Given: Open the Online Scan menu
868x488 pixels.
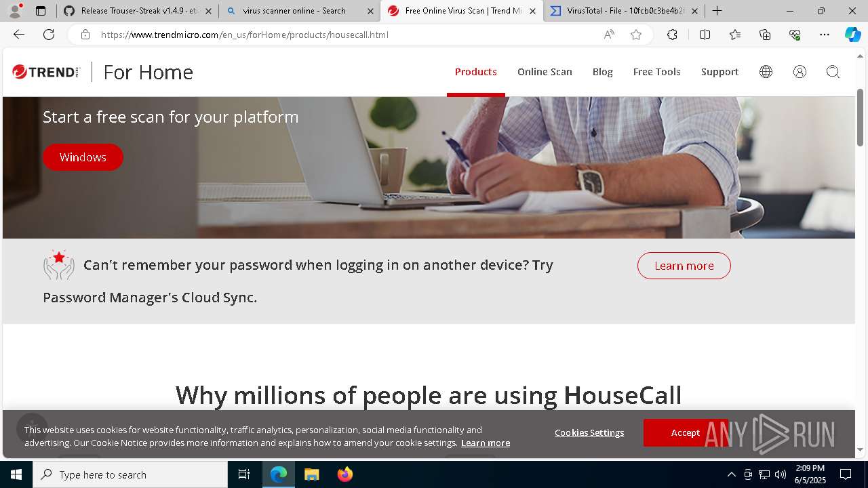Looking at the screenshot, I should [x=545, y=72].
